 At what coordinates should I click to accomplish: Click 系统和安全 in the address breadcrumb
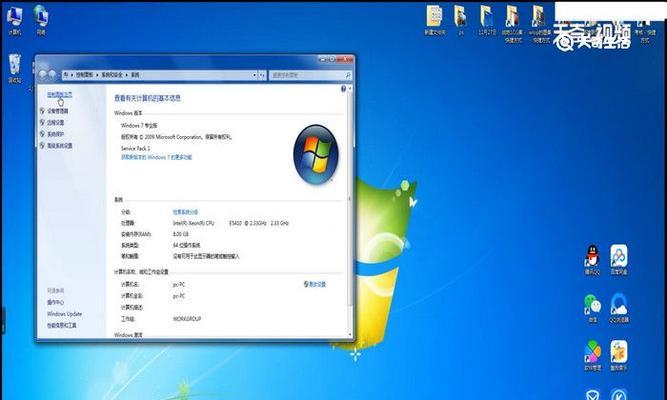click(x=111, y=75)
